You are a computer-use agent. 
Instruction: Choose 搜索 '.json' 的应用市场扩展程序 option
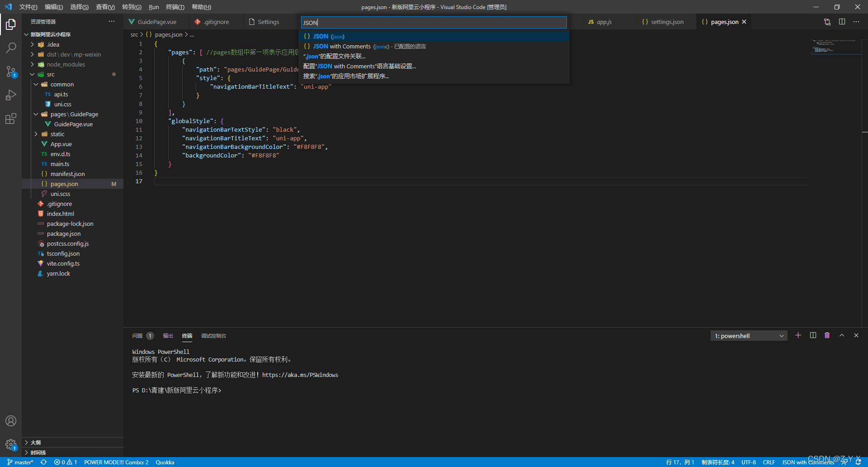pos(434,76)
